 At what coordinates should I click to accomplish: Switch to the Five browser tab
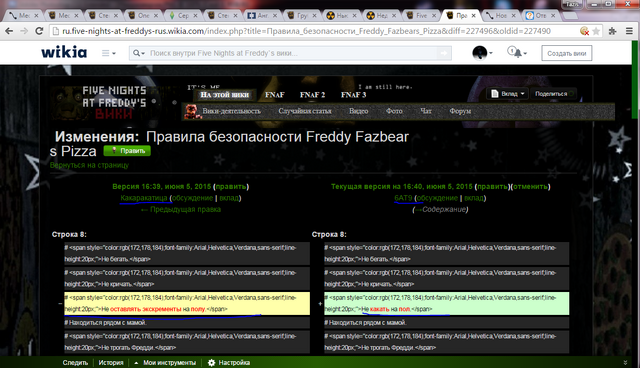pyautogui.click(x=421, y=16)
